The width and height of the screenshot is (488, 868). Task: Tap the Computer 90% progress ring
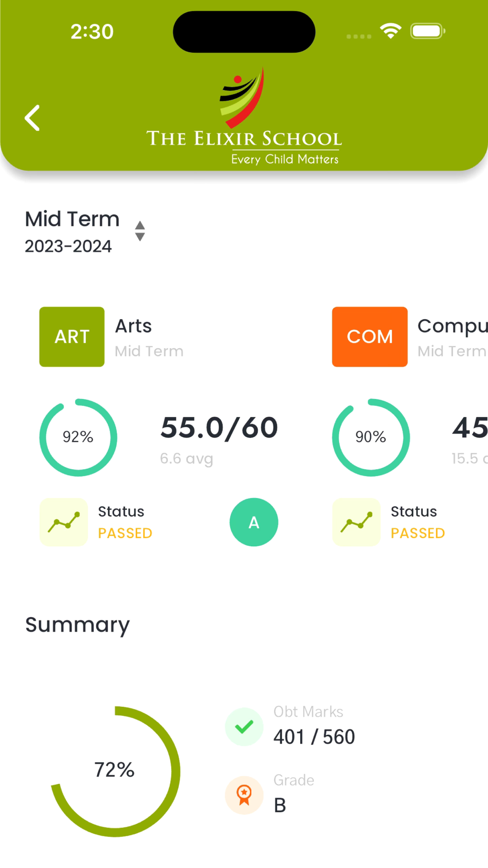pyautogui.click(x=371, y=437)
